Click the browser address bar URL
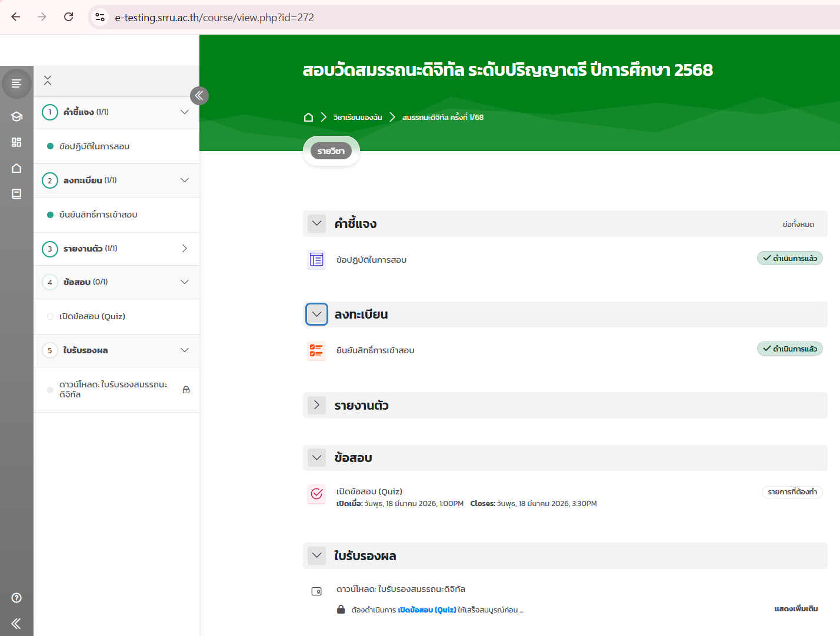The width and height of the screenshot is (840, 636). (x=214, y=18)
